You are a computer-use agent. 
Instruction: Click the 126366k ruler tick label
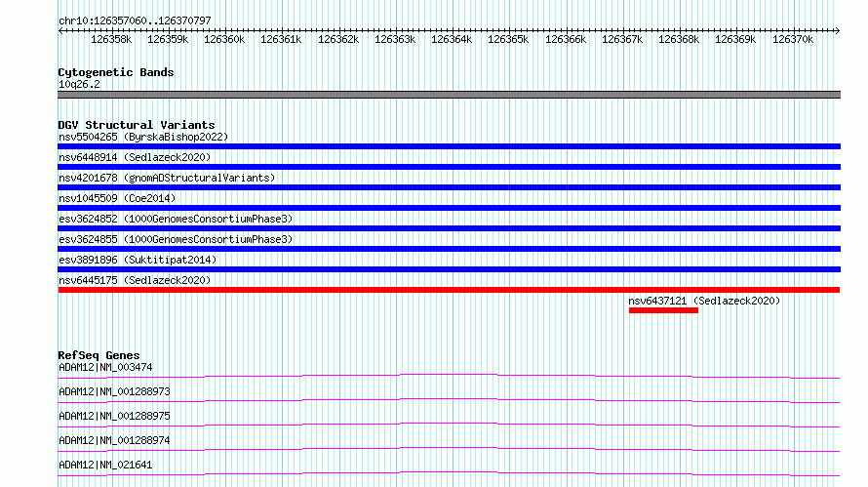tap(566, 39)
